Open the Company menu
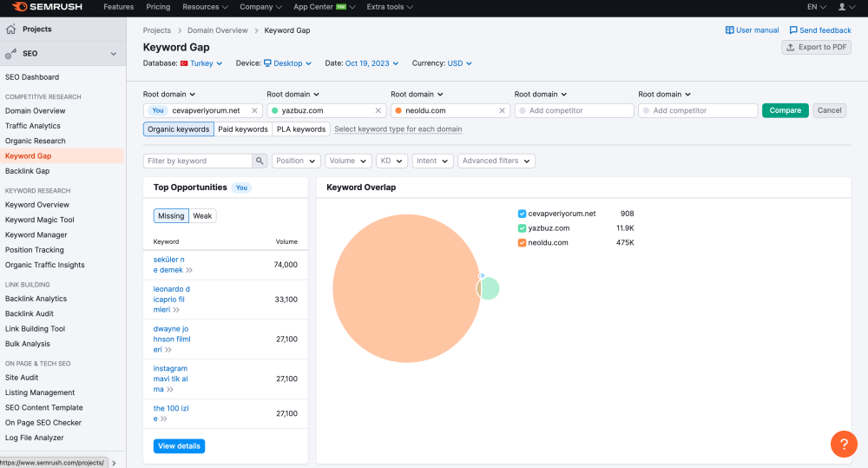 [x=260, y=7]
